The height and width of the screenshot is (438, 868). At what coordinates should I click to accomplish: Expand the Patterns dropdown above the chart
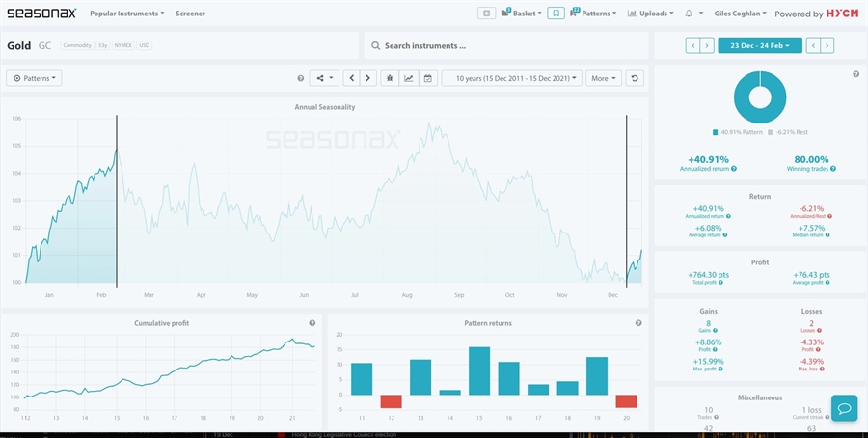pos(34,78)
